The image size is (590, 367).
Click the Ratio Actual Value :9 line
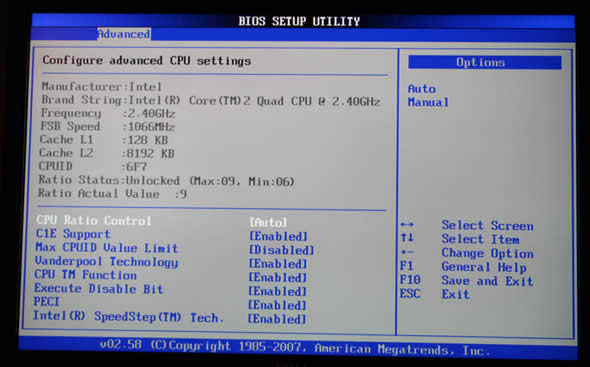coord(113,193)
